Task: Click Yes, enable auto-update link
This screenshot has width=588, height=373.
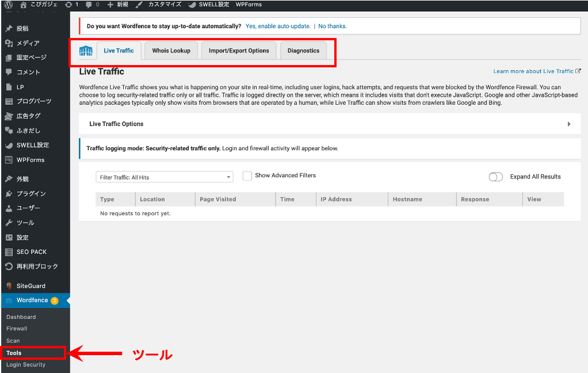Action: click(x=278, y=26)
